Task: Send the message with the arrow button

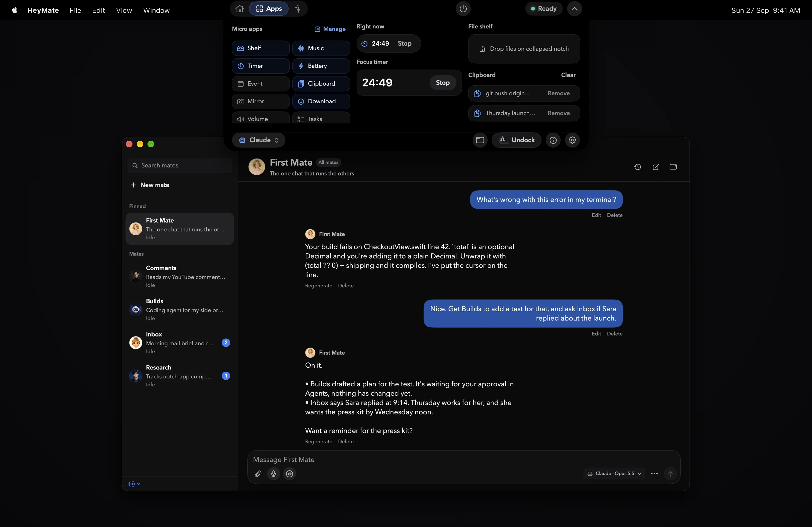Action: pyautogui.click(x=670, y=474)
